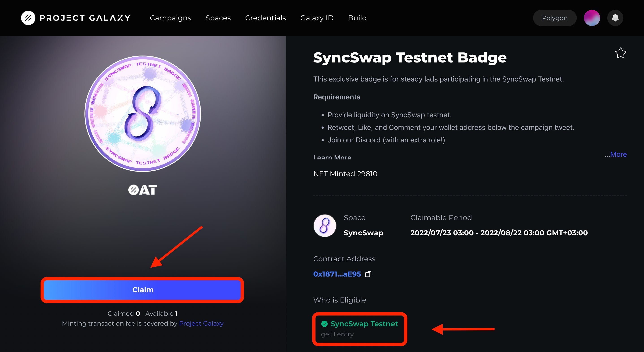Image resolution: width=644 pixels, height=352 pixels.
Task: Open the Polygon network selector
Action: tap(555, 18)
